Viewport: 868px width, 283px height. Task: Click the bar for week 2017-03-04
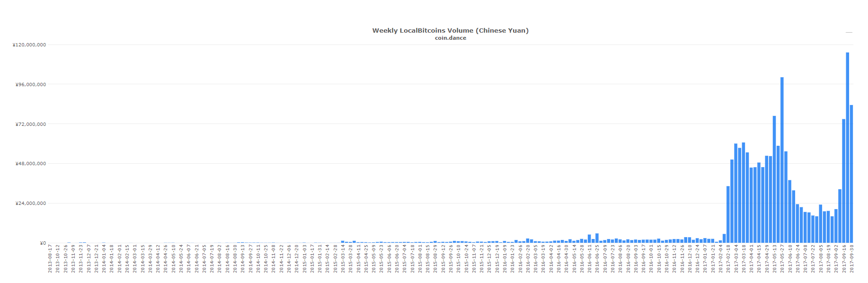coord(735,193)
